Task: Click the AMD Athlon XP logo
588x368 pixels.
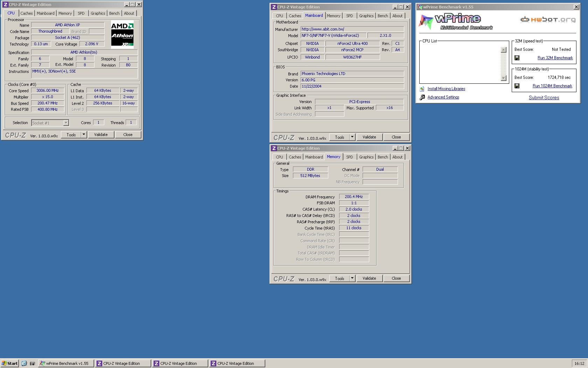Action: [122, 34]
